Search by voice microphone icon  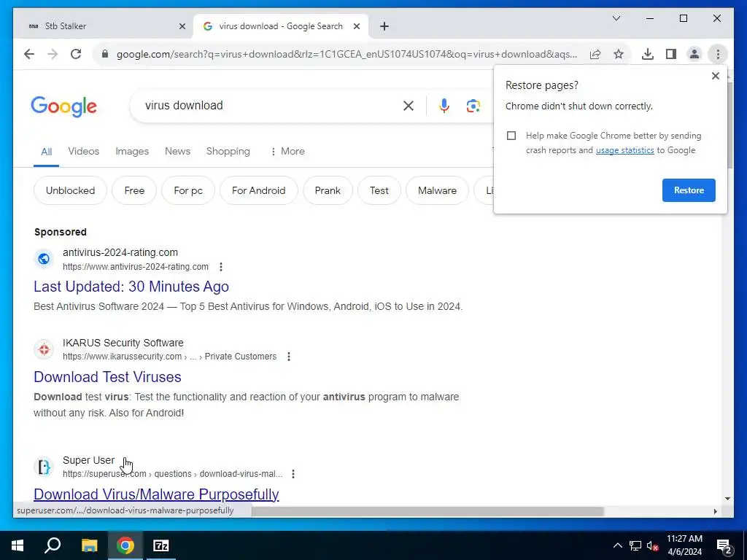(444, 106)
